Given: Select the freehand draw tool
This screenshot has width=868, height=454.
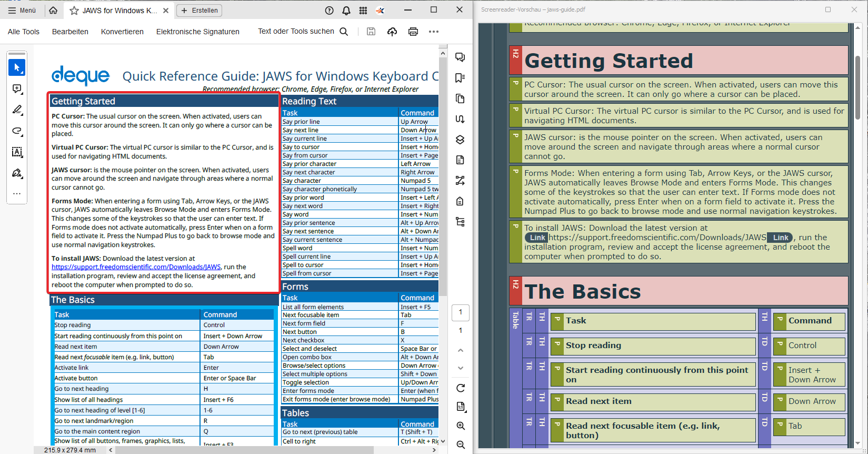Looking at the screenshot, I should point(17,131).
